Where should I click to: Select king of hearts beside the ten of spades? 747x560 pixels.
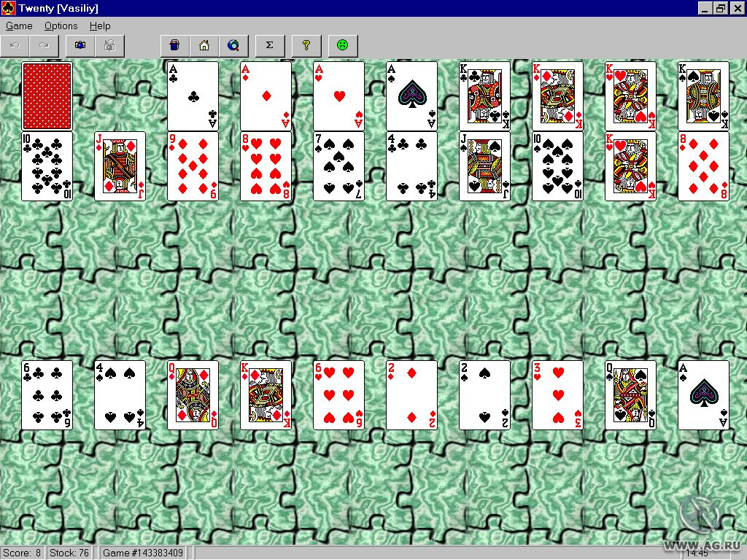pos(630,166)
